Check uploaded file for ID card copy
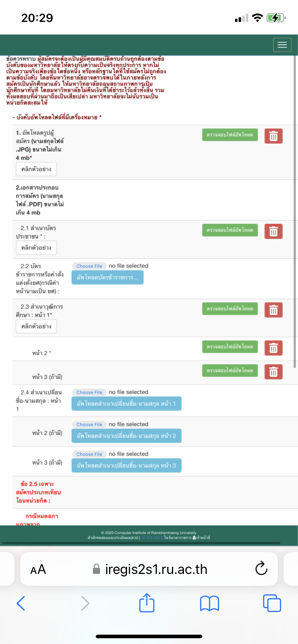 [x=230, y=230]
